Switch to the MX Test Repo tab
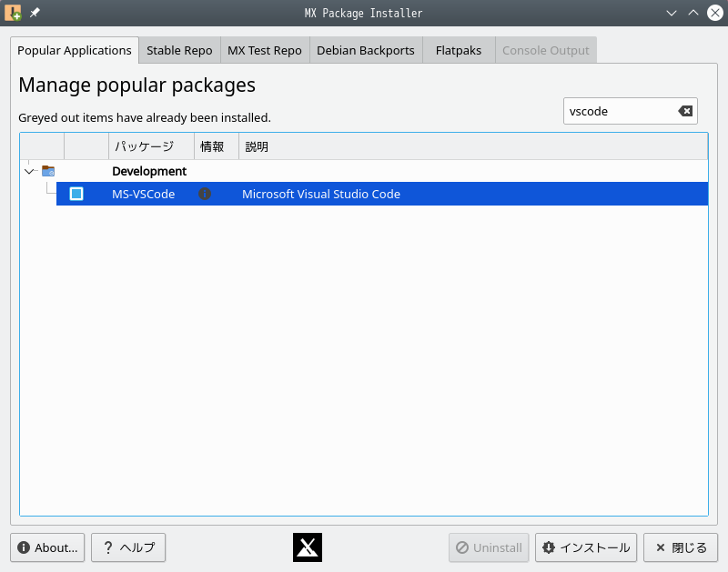The image size is (728, 572). (x=265, y=50)
